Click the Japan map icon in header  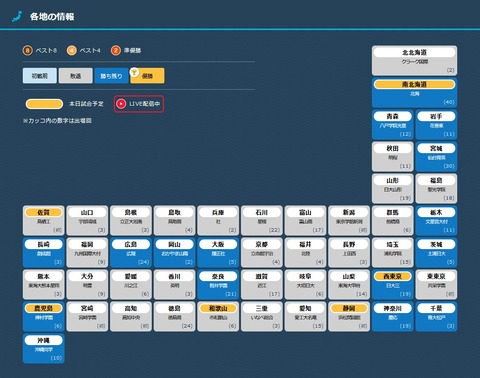point(17,16)
